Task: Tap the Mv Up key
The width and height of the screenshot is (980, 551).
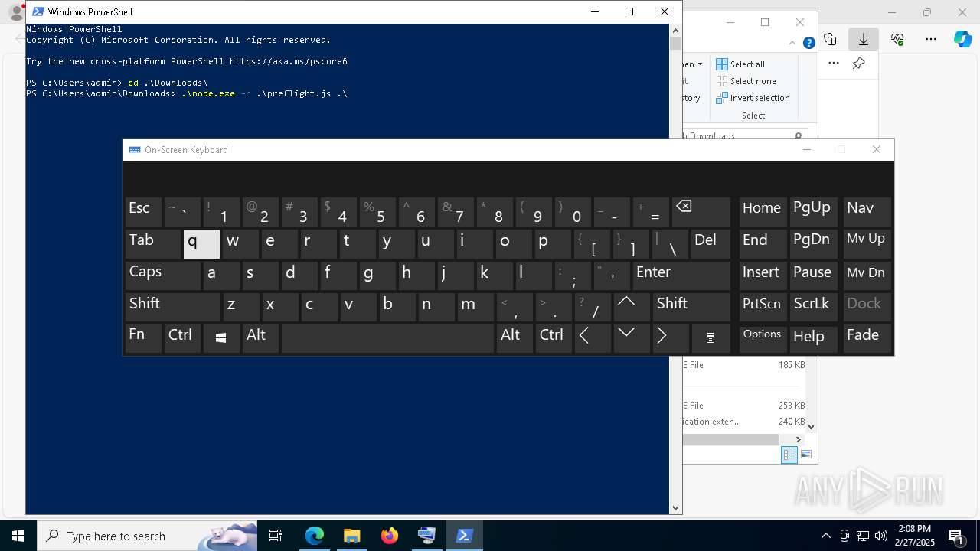Action: [867, 243]
